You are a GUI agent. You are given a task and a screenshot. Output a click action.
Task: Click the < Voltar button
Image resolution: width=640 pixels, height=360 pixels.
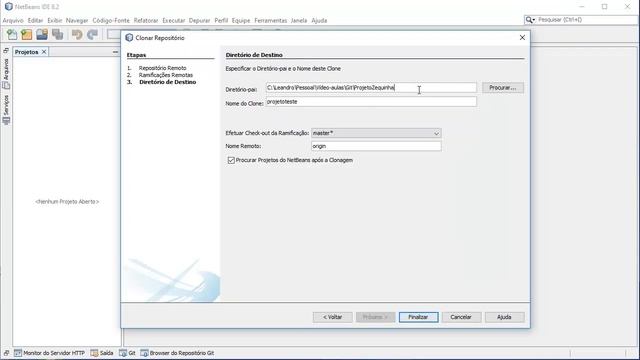click(x=332, y=317)
